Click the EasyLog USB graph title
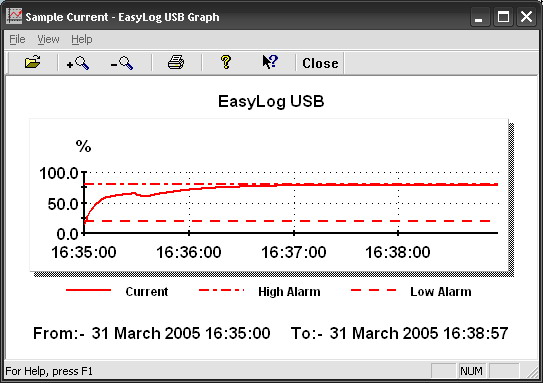 (271, 101)
